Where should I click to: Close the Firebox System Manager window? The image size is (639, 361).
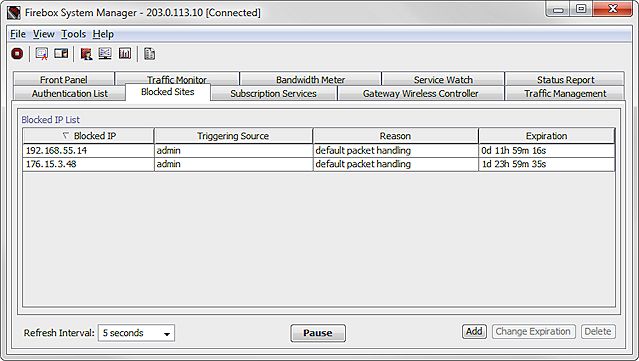pyautogui.click(x=613, y=9)
